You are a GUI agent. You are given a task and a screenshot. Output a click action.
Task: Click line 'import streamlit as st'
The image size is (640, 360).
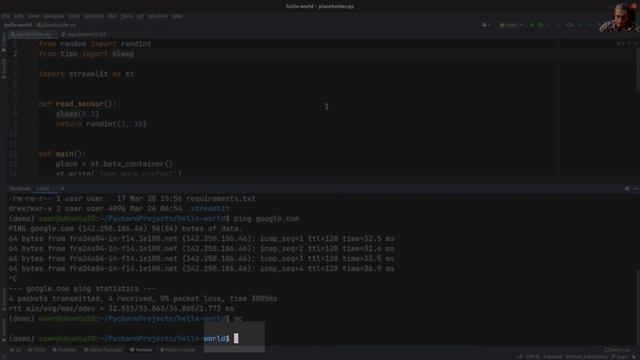87,74
